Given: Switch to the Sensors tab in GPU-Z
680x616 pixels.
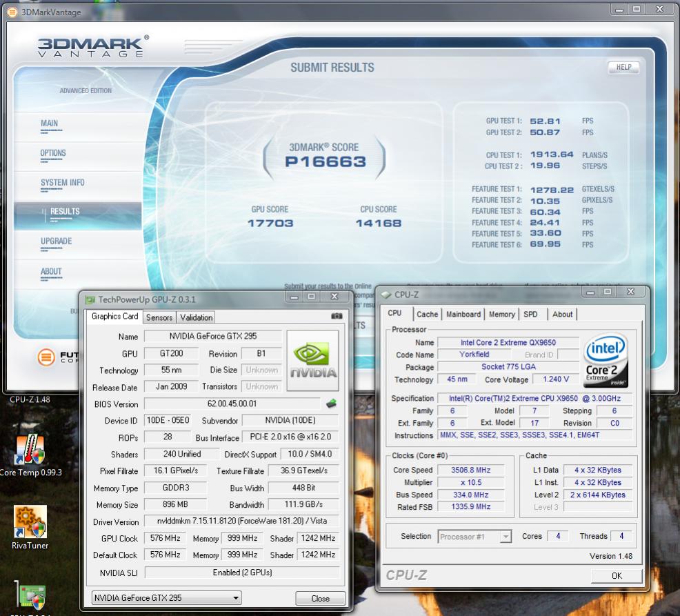Looking at the screenshot, I should pyautogui.click(x=159, y=317).
